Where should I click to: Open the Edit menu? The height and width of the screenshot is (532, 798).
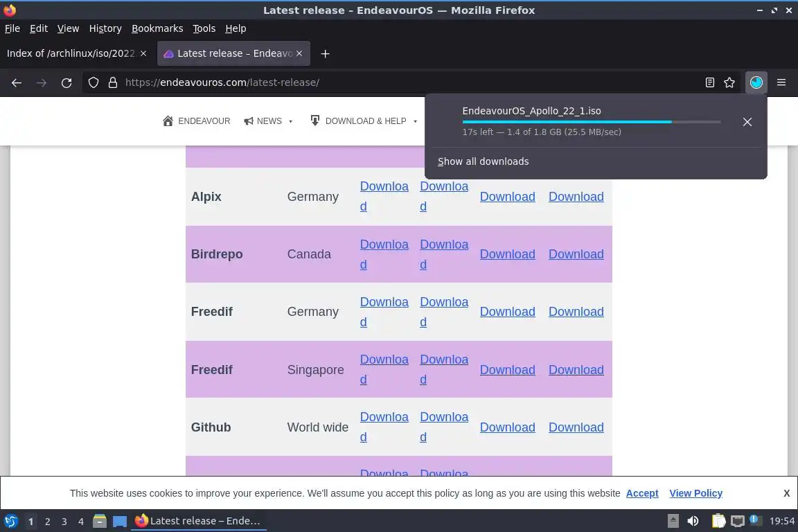click(39, 28)
